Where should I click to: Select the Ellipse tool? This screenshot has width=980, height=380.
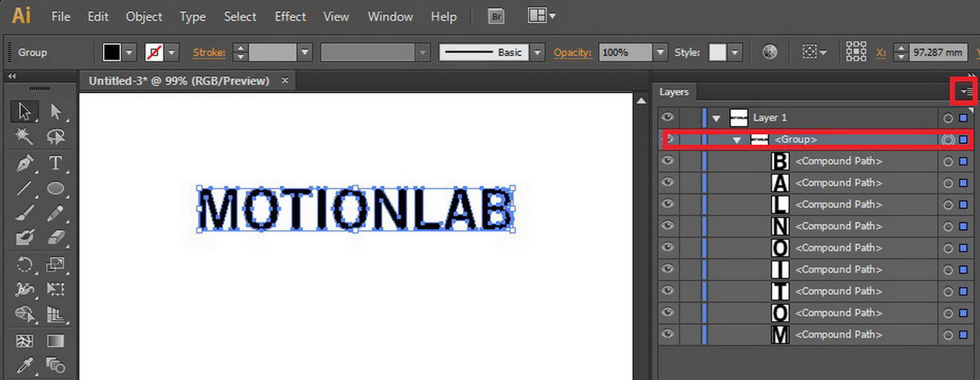tap(56, 189)
